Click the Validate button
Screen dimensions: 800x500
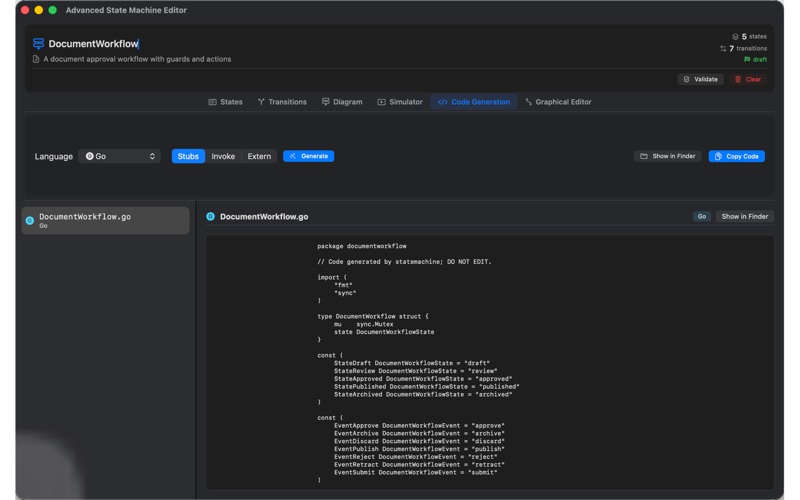tap(701, 79)
